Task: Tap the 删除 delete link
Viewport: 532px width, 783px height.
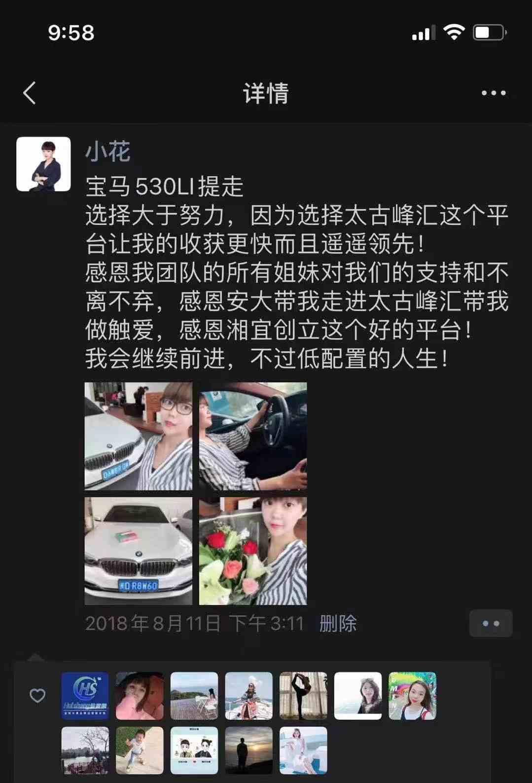Action: (x=338, y=623)
